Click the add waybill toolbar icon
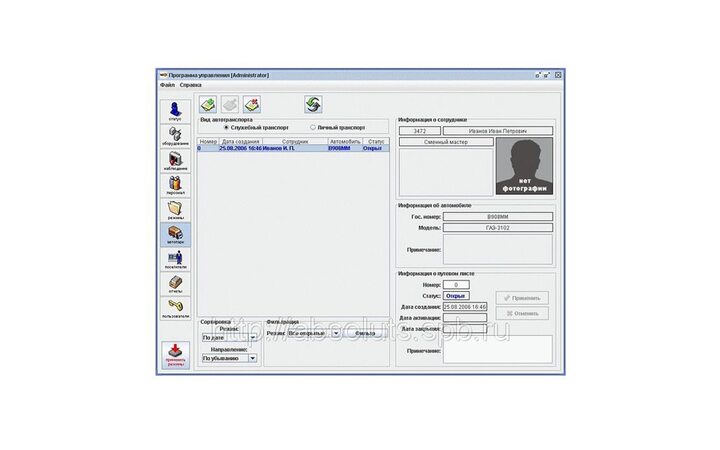720x450 pixels. point(208,104)
